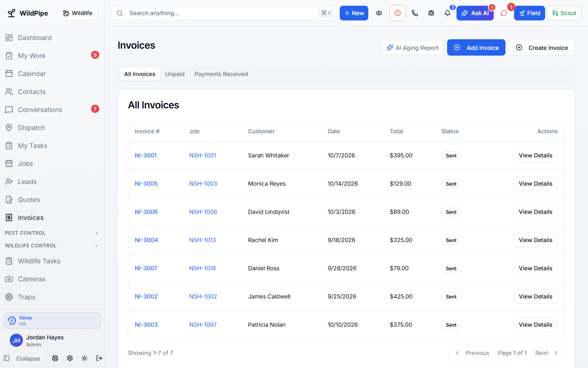Open Dashboard from the sidebar

[52, 38]
